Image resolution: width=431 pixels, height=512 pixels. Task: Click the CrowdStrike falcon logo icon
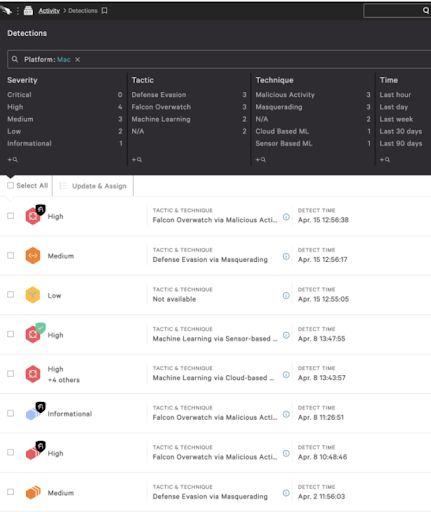click(x=6, y=10)
